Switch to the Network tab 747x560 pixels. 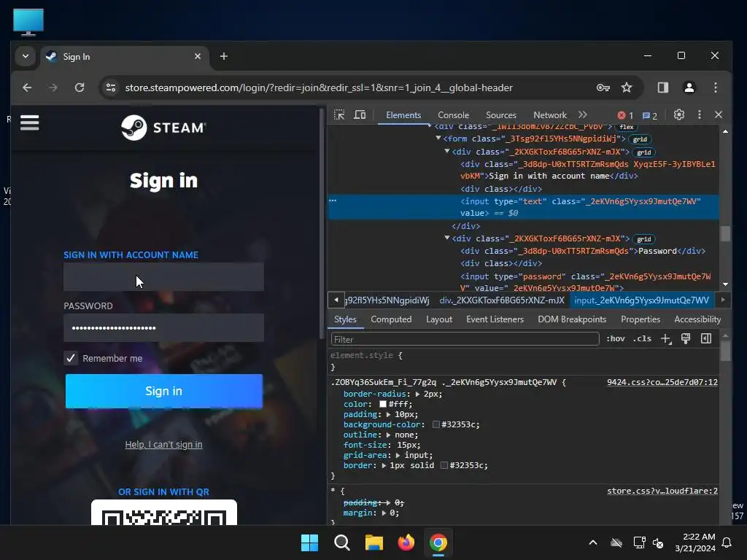550,115
